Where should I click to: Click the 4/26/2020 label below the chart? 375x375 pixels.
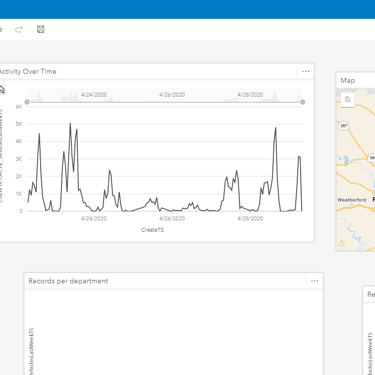tap(172, 219)
